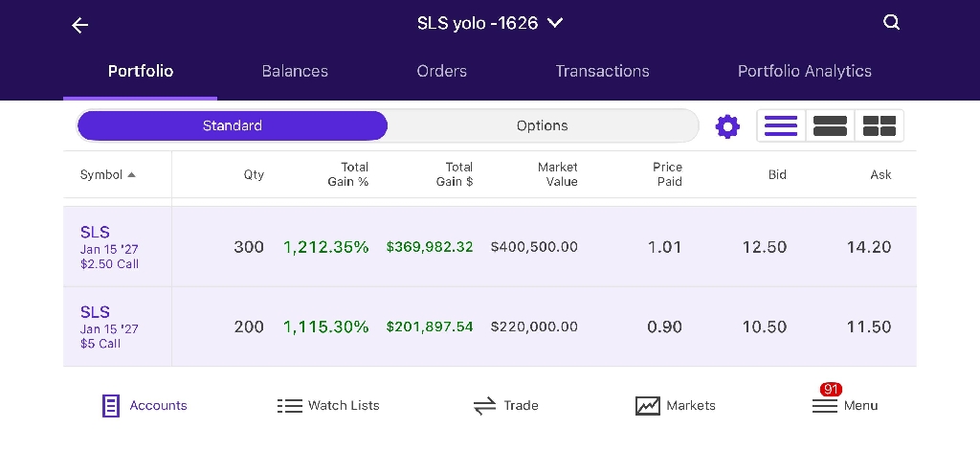Screen dimensions: 980x451
Task: Select the Options view toggle
Action: pos(542,125)
